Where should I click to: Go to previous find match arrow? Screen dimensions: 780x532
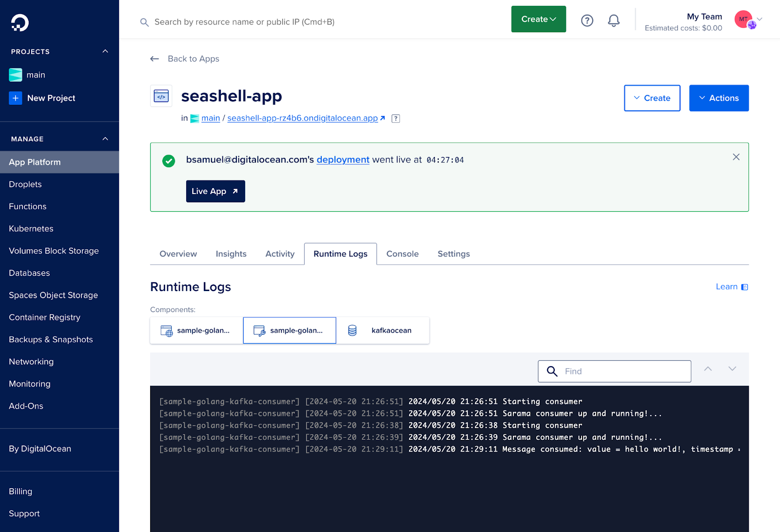(708, 369)
